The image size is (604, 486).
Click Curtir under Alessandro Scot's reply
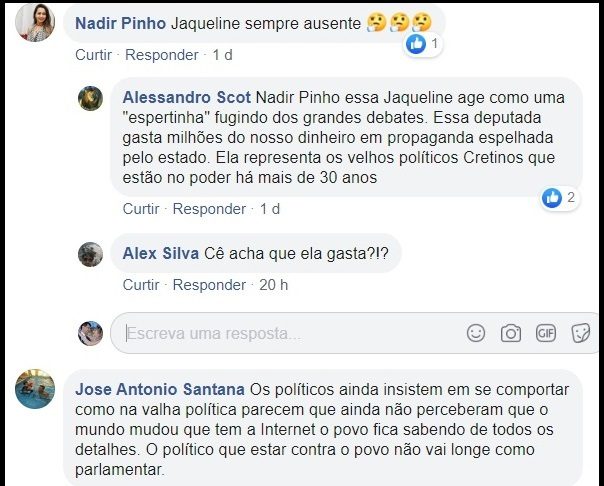141,209
